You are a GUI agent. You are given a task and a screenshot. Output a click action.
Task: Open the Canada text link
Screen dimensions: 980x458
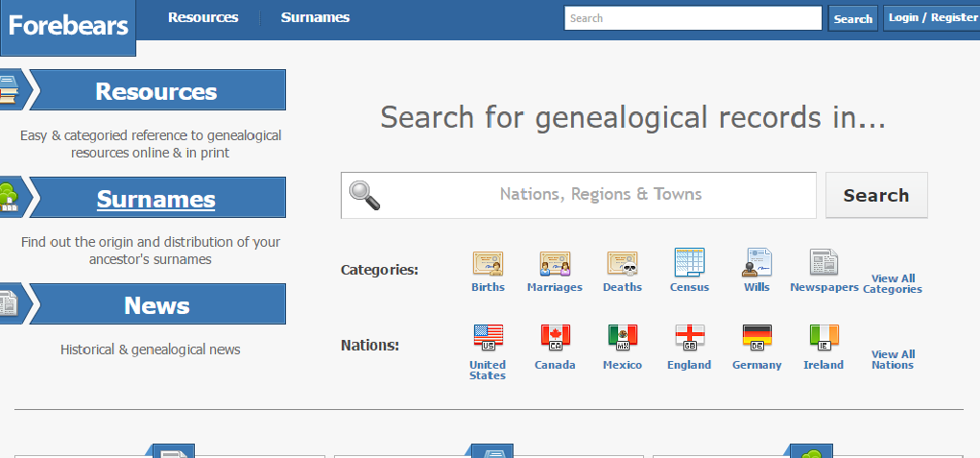click(x=555, y=365)
